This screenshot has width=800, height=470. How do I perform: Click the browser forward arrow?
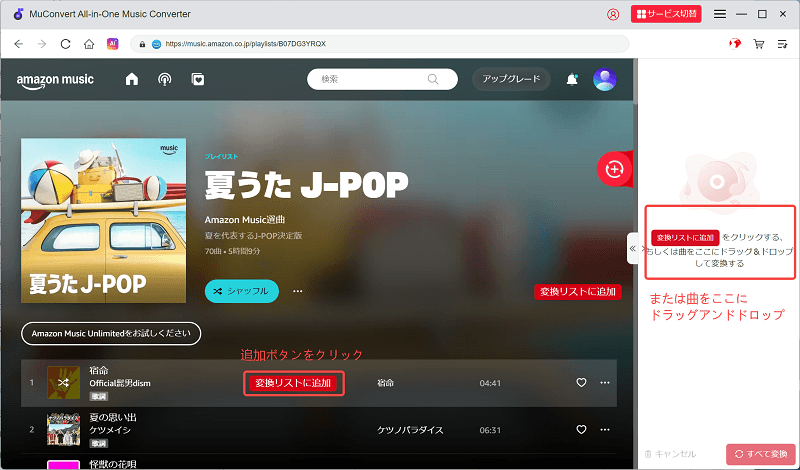(x=42, y=44)
